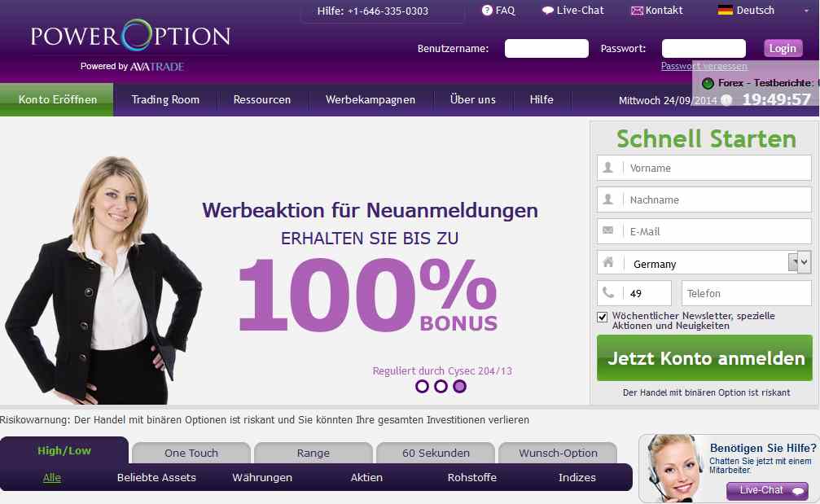
Task: Click the Kontakt envelope icon
Action: point(637,11)
